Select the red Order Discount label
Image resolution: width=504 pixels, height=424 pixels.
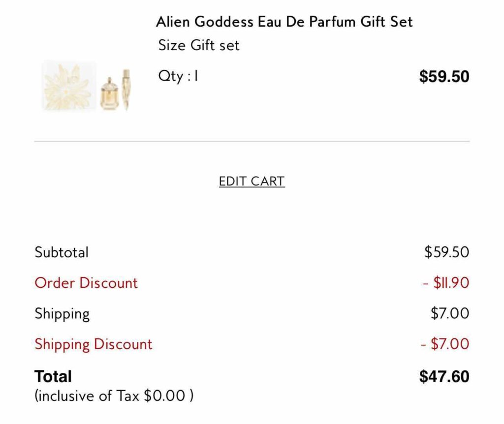tap(86, 283)
